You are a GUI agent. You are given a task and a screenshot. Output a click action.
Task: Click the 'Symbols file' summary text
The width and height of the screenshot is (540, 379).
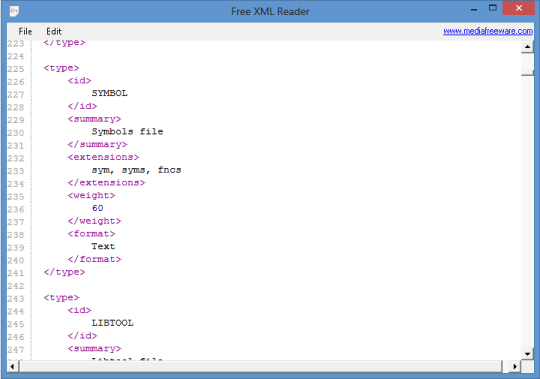click(x=127, y=131)
